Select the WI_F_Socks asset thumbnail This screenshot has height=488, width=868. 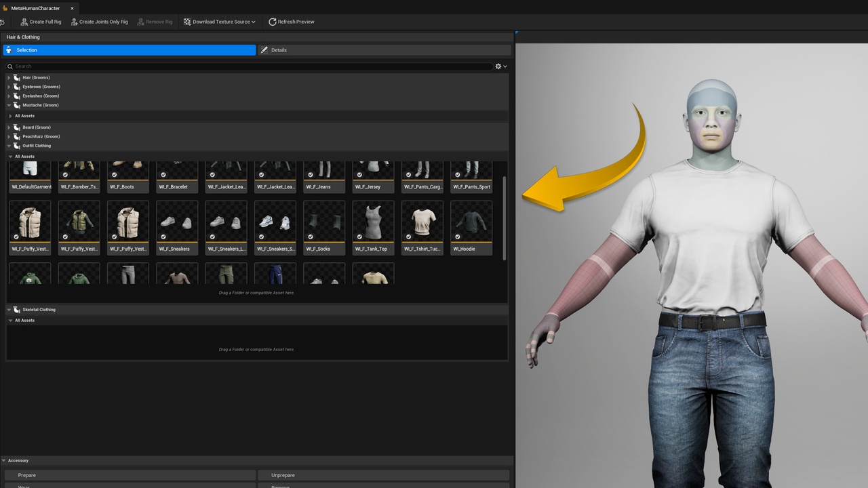pos(324,221)
